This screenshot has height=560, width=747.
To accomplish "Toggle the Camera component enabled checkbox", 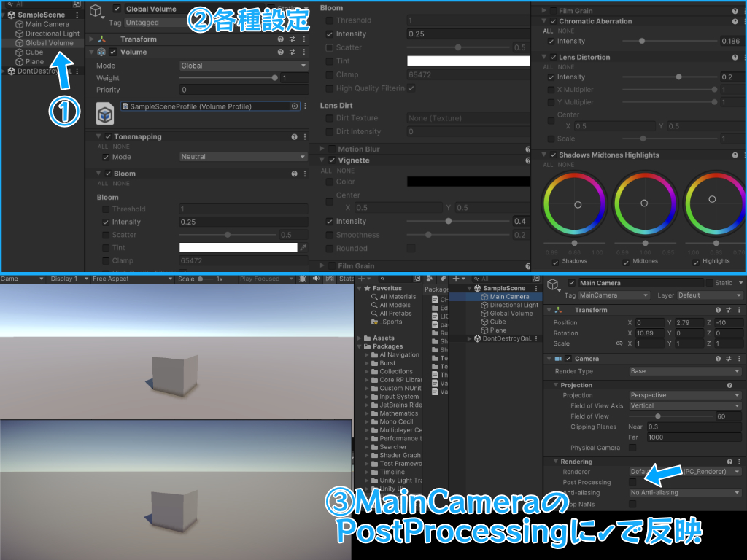I will 568,359.
